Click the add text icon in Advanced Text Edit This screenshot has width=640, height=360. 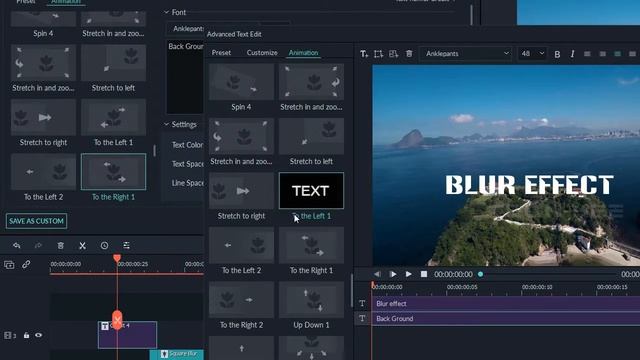[x=364, y=54]
